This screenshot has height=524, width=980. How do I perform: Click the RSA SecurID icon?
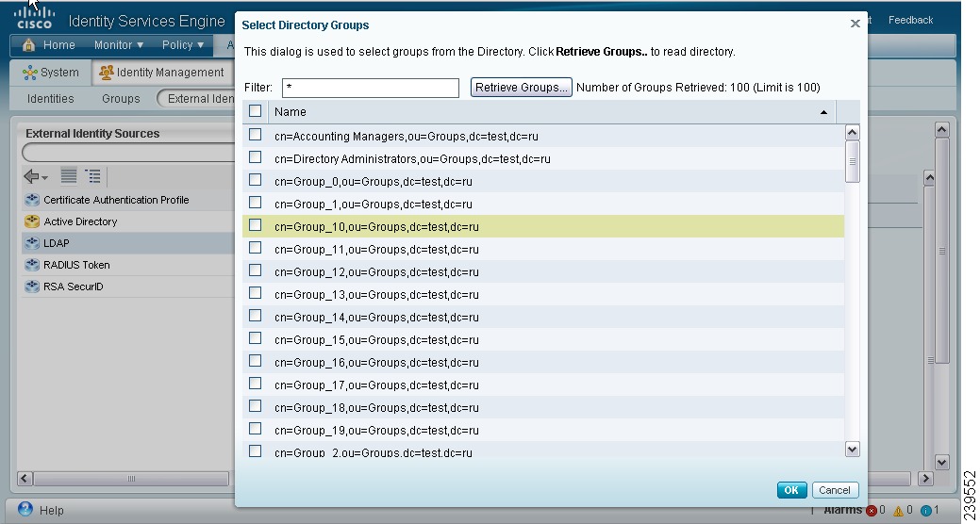pyautogui.click(x=32, y=287)
